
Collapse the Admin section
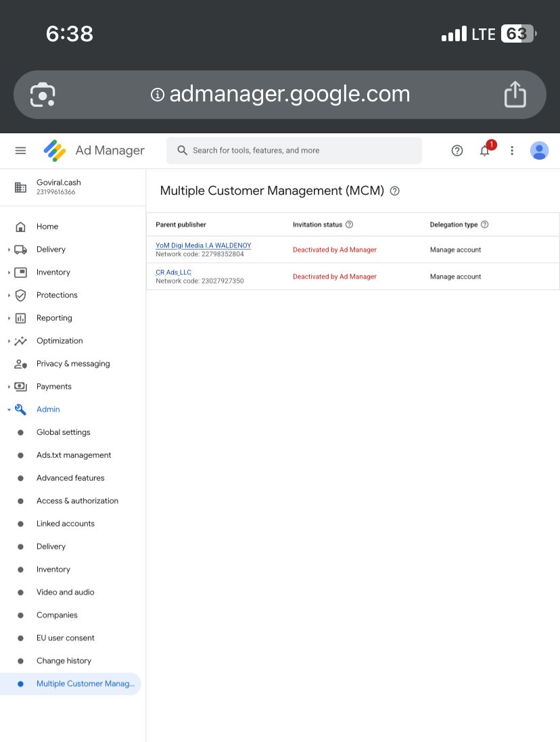tap(9, 409)
